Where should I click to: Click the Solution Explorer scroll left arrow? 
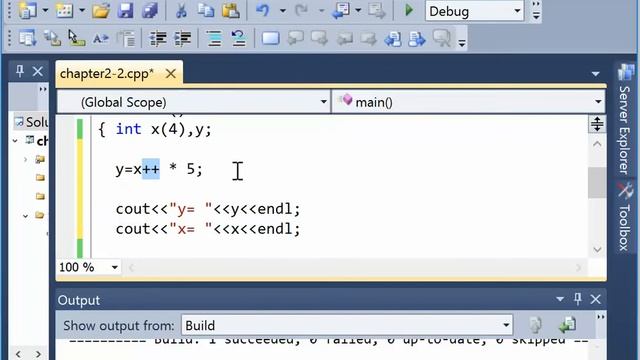pyautogui.click(x=18, y=354)
